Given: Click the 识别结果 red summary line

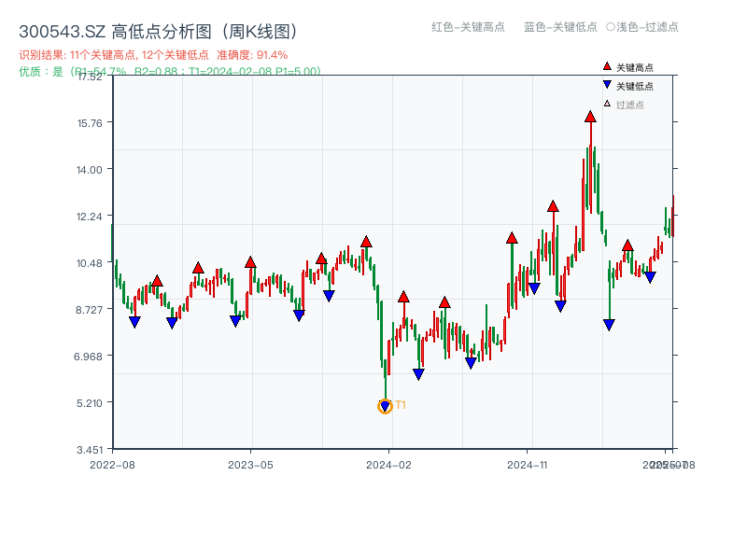Looking at the screenshot, I should (x=153, y=55).
